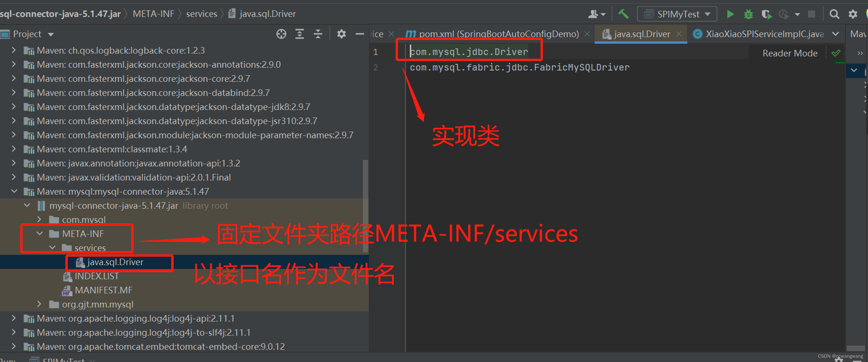Select MANIFEST.MF file in tree

pyautogui.click(x=103, y=290)
